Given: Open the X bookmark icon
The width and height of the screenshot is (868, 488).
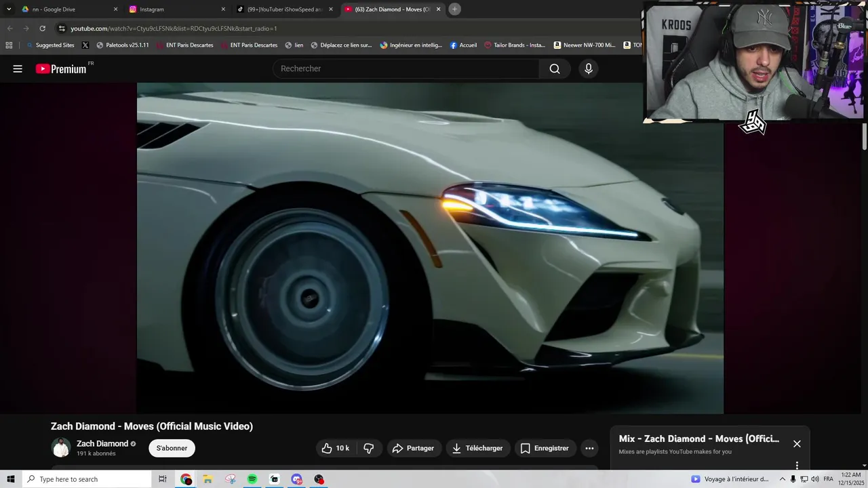Looking at the screenshot, I should pyautogui.click(x=85, y=45).
